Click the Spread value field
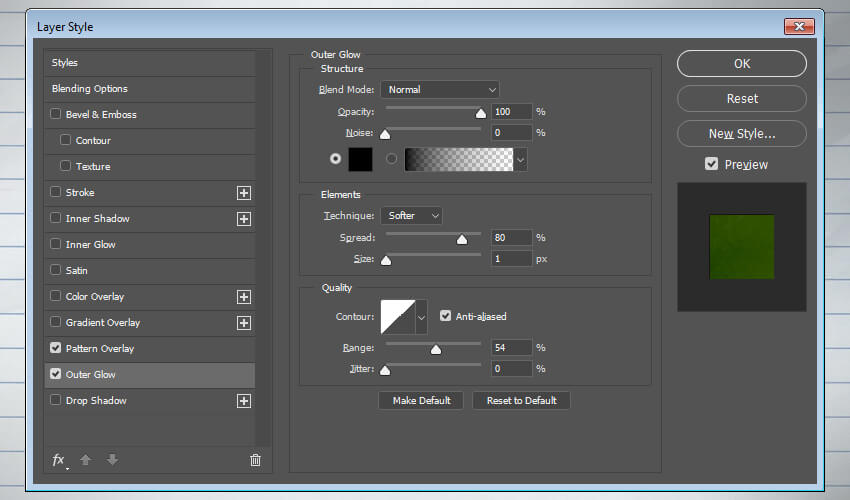 coord(511,238)
